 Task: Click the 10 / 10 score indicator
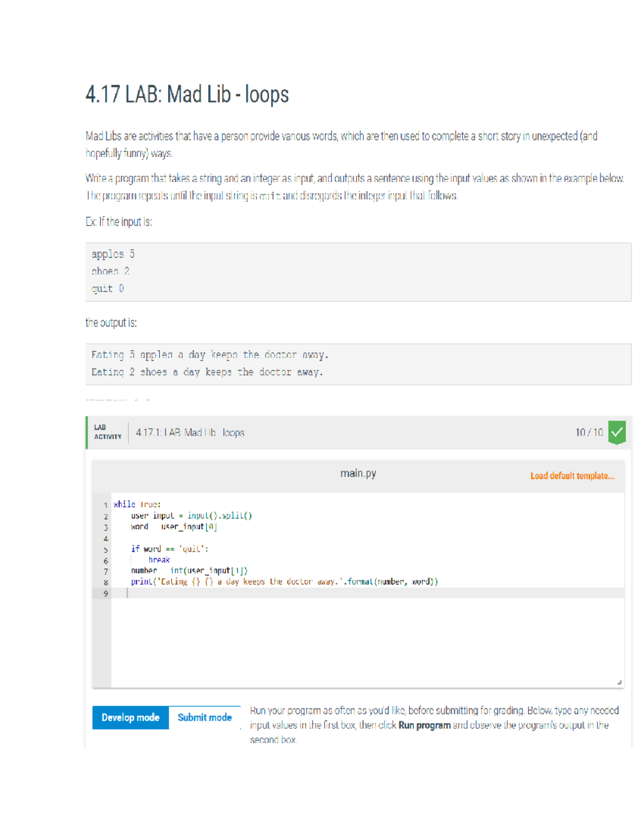point(589,432)
